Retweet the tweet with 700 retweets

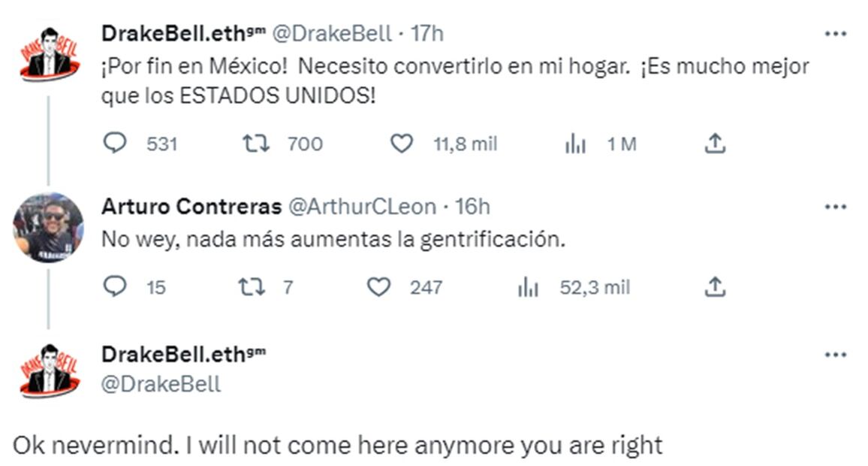(x=257, y=143)
